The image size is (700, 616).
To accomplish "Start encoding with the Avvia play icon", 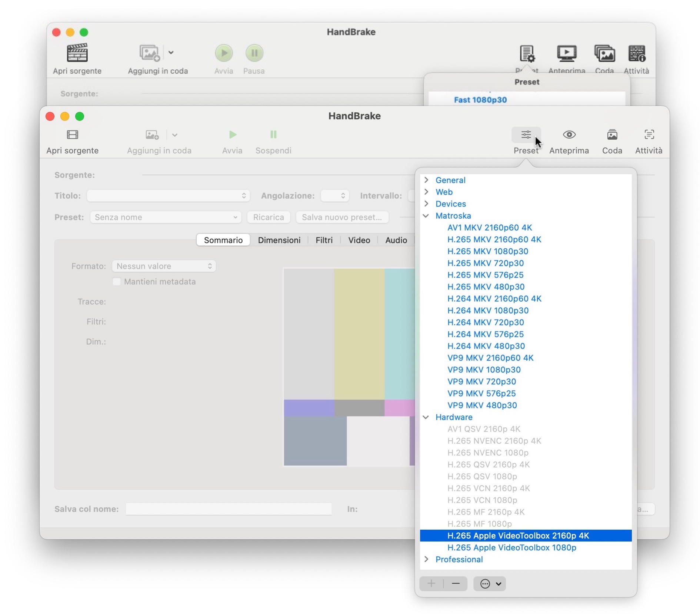I will (233, 135).
